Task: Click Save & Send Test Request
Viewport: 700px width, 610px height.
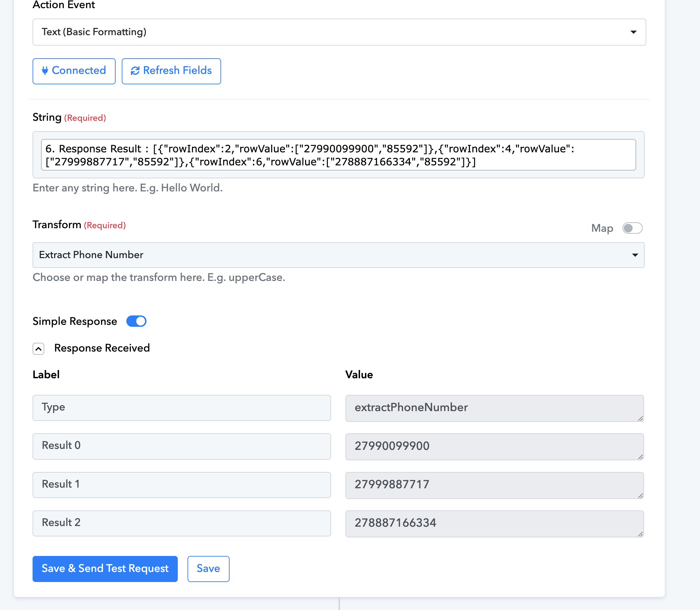Action: click(x=105, y=569)
